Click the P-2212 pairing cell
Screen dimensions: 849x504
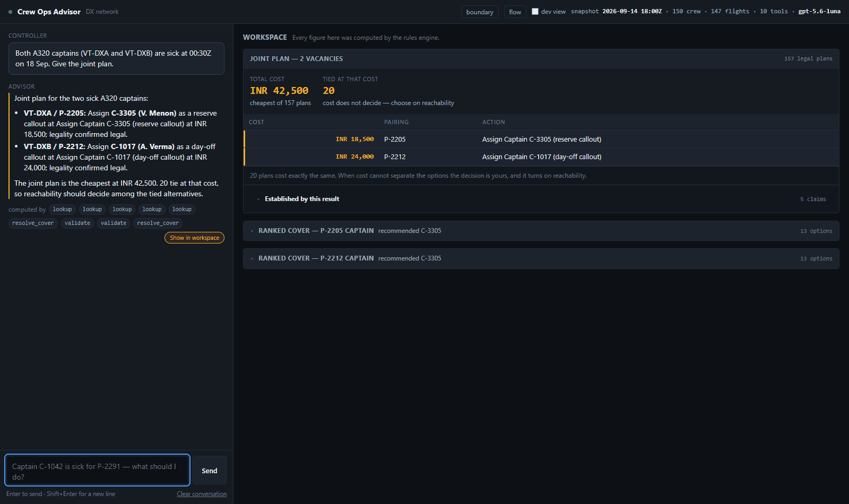[395, 157]
